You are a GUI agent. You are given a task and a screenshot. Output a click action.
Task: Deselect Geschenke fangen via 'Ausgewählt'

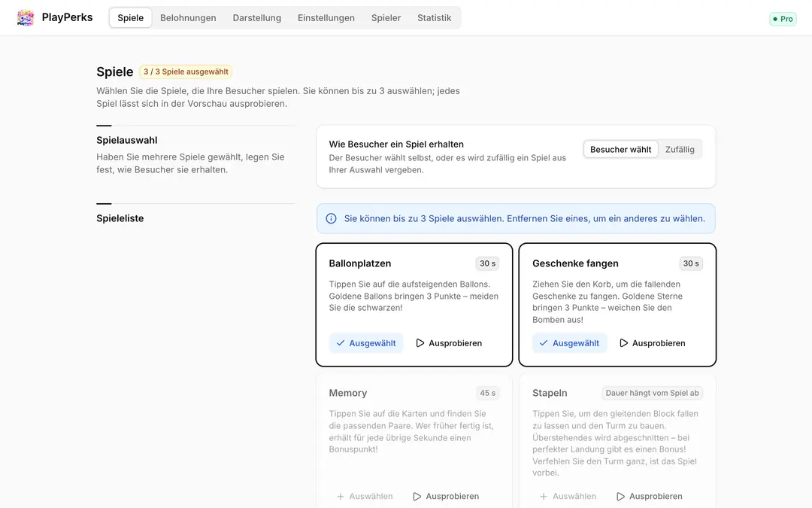click(570, 343)
